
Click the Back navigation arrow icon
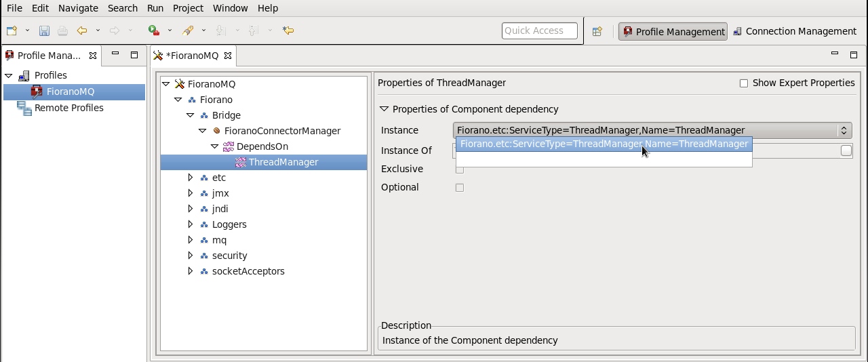(x=82, y=31)
